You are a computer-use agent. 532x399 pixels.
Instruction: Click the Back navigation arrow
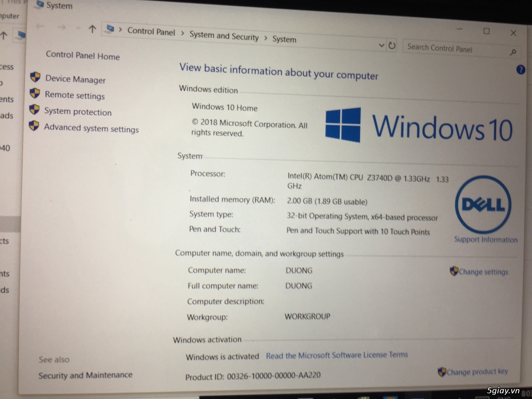40,26
